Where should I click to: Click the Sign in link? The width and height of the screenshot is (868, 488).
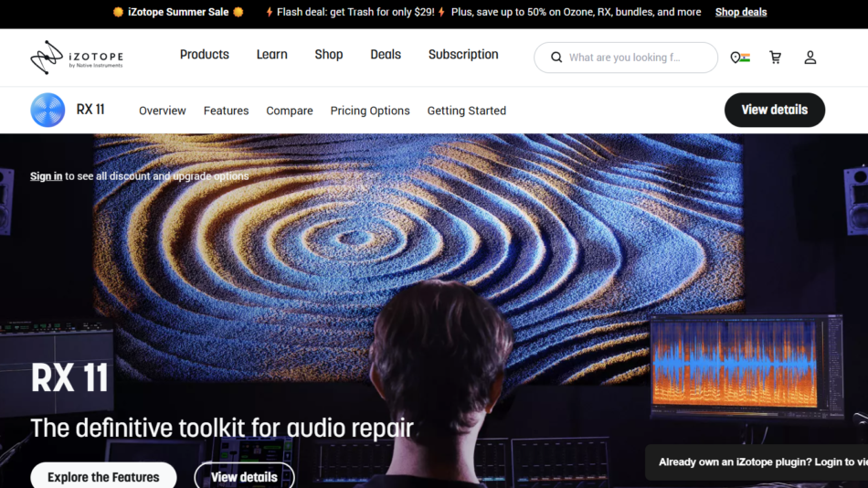tap(46, 176)
